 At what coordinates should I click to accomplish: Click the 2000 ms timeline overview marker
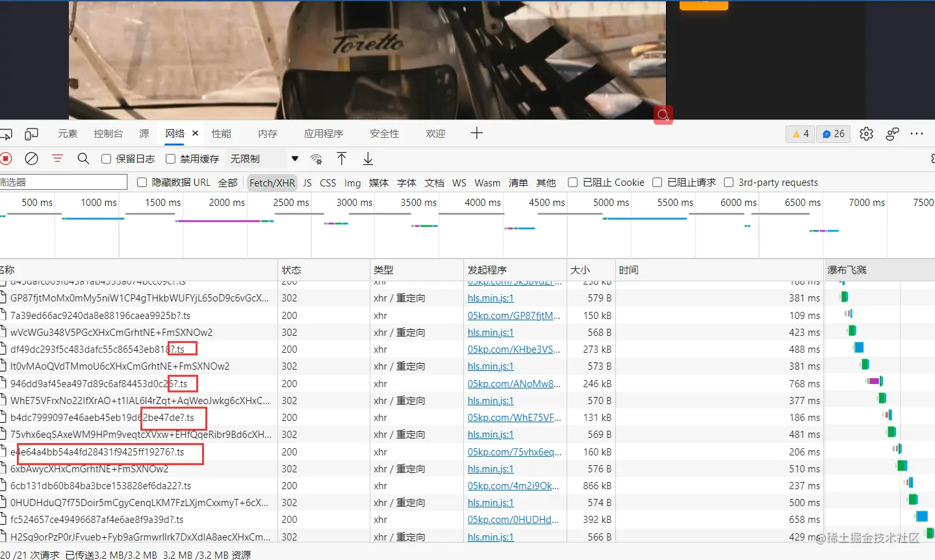[227, 203]
